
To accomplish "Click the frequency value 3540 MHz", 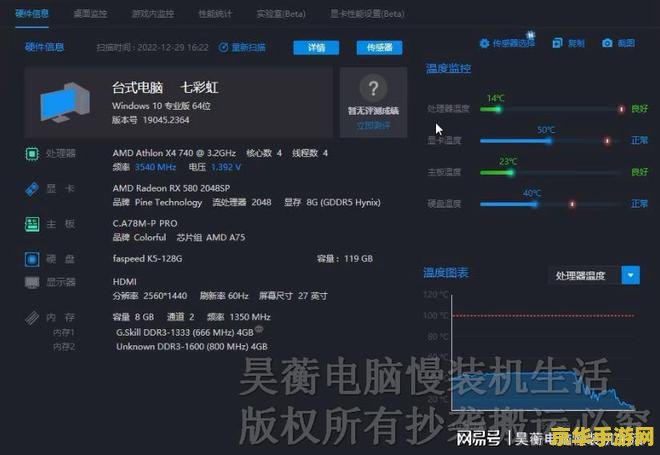I will (x=155, y=167).
